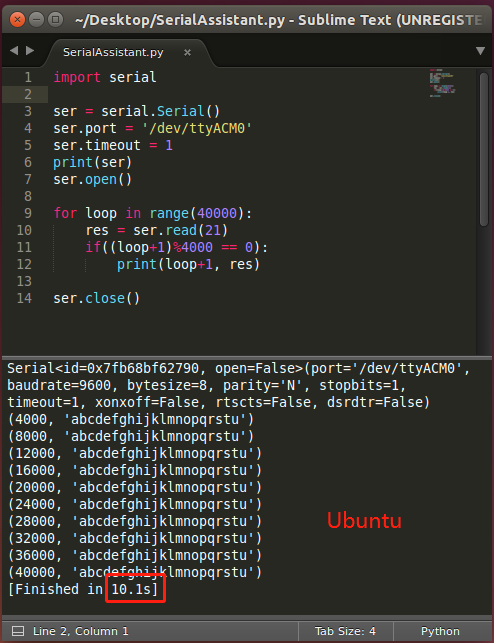The width and height of the screenshot is (494, 643).
Task: Click line number 14 in gutter
Action: [x=24, y=298]
